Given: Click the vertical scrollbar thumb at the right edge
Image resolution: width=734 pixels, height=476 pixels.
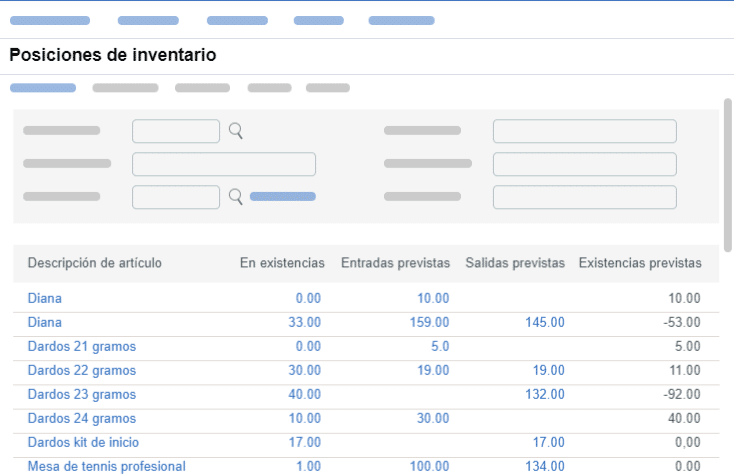Looking at the screenshot, I should (x=728, y=175).
